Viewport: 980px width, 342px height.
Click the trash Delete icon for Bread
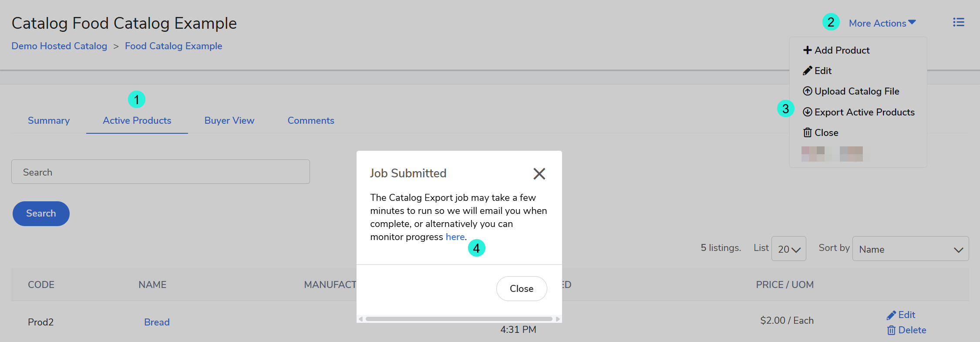tap(891, 330)
